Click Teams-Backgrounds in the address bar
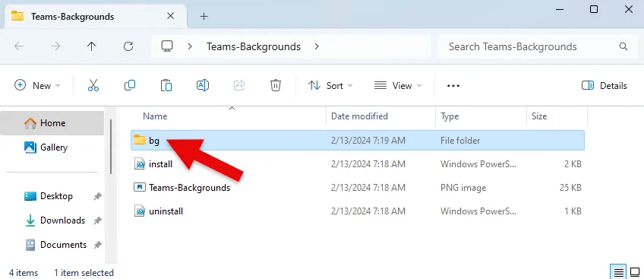Viewport: 644px width, 279px height. (254, 46)
